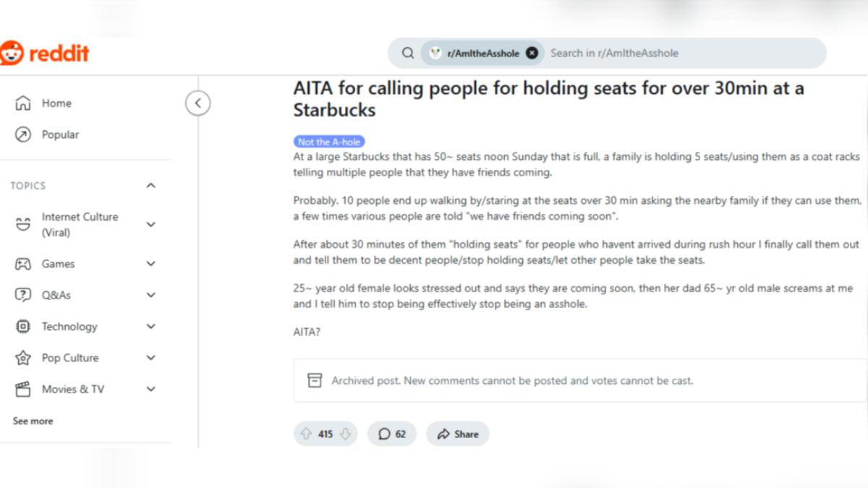Screen dimensions: 868x488
Task: Expand the Games topic
Action: tap(151, 264)
